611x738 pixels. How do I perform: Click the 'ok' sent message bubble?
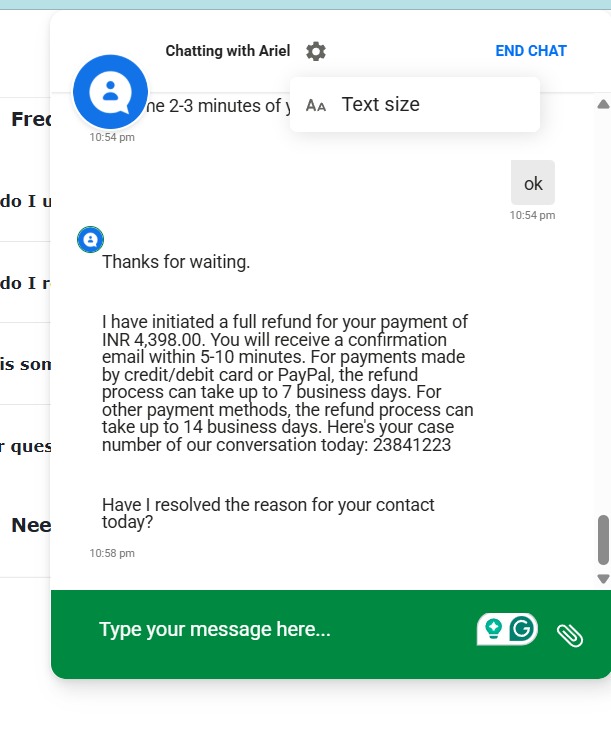[533, 183]
